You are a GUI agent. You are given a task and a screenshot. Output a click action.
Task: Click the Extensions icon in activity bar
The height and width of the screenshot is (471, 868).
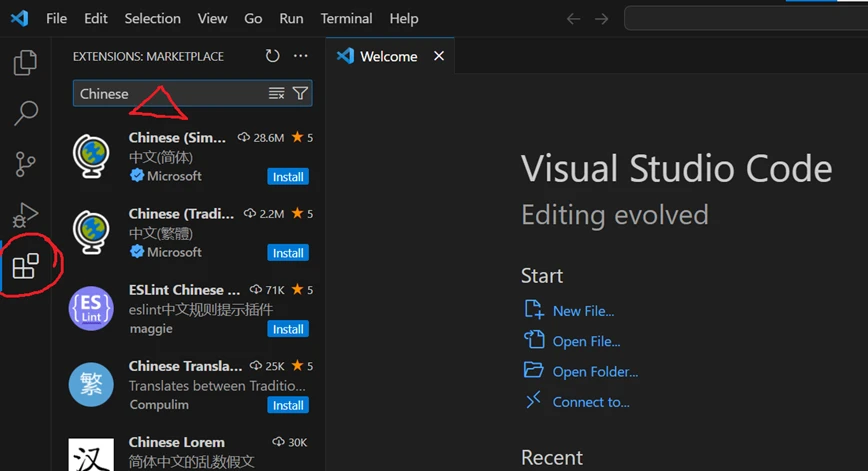25,266
